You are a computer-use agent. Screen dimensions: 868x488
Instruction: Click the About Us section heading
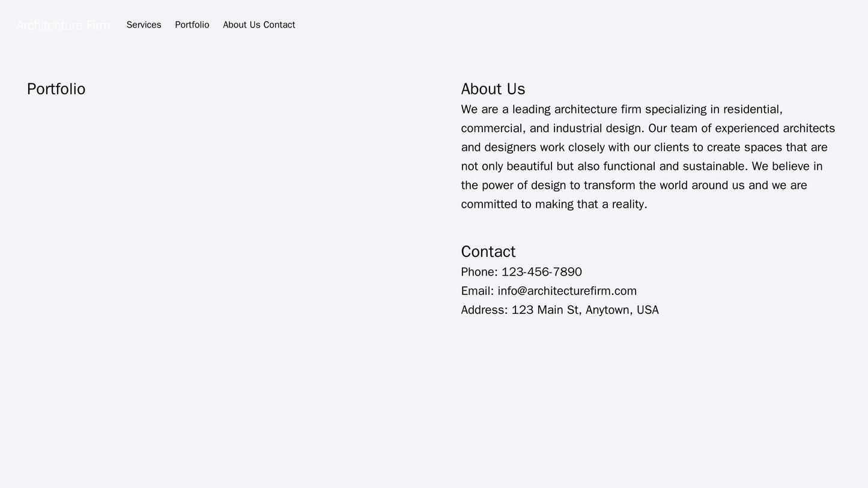(493, 89)
